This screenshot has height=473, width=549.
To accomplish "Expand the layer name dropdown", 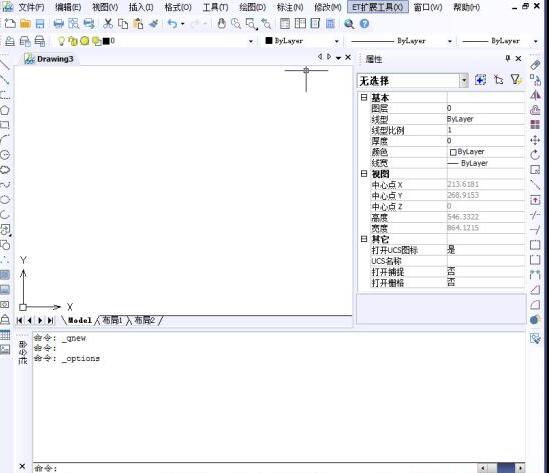I will (x=251, y=41).
